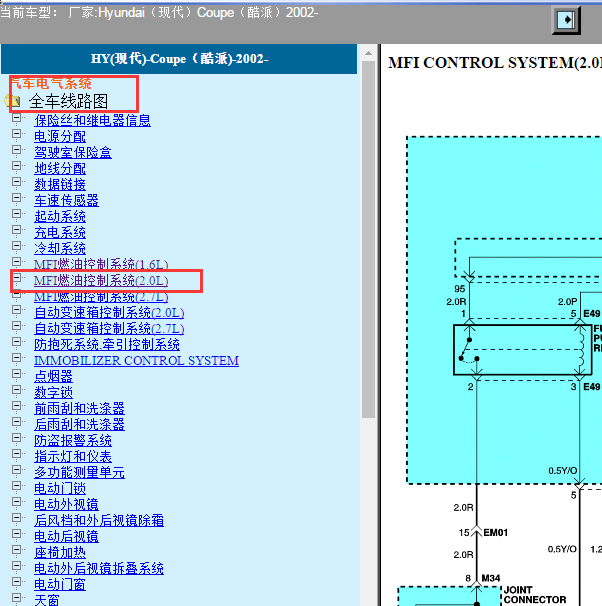602x606 pixels.
Task: Open 数据链接 link
Action: [60, 184]
